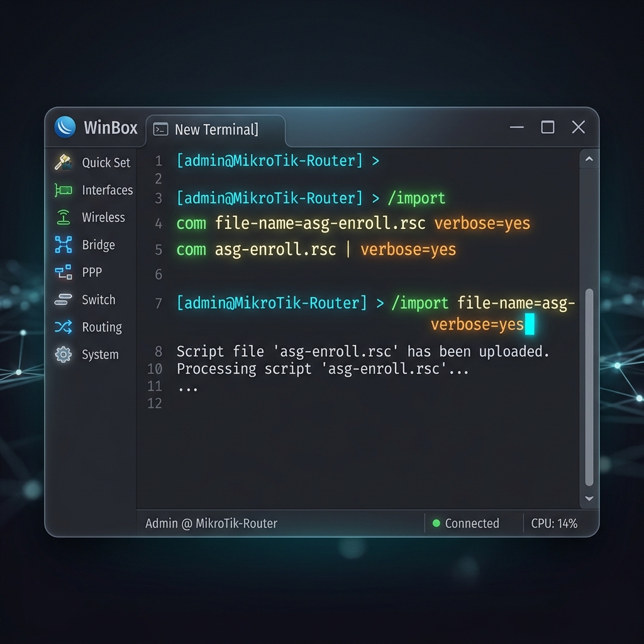Click verbose=yes on line 5

coord(408,249)
